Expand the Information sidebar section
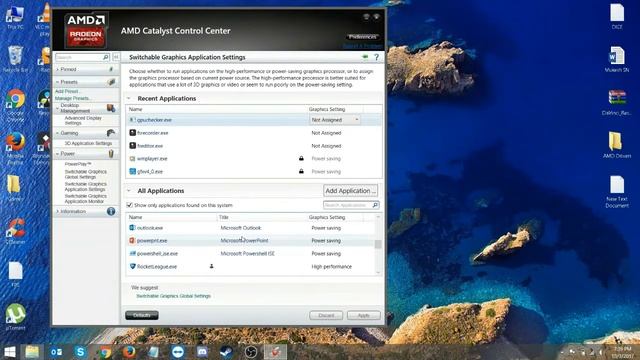Screen dimensions: 640x360 coord(57,211)
